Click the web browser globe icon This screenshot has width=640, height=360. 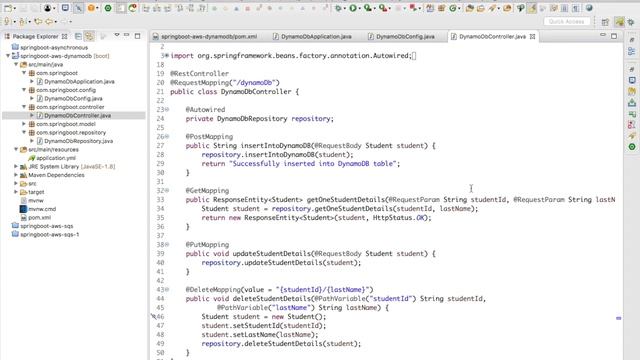[x=589, y=8]
